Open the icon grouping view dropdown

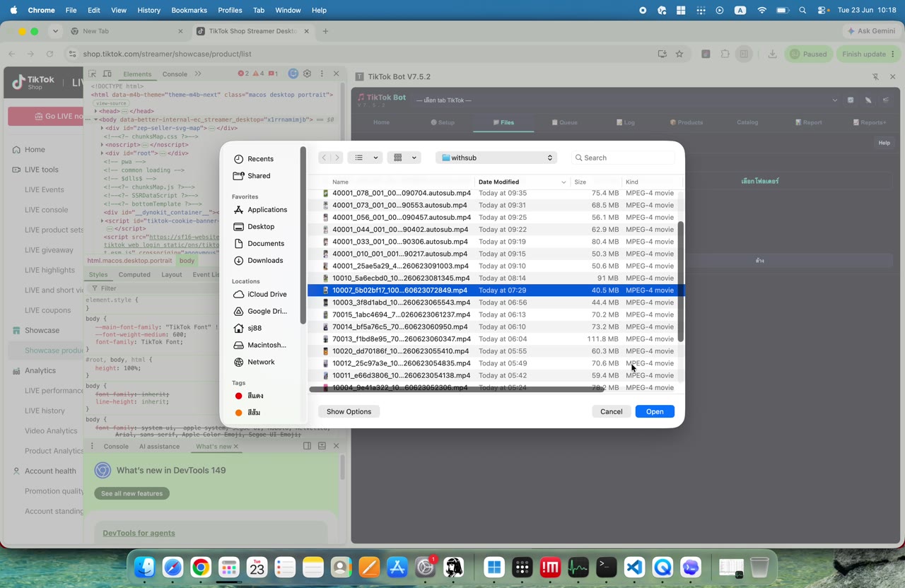coord(404,158)
